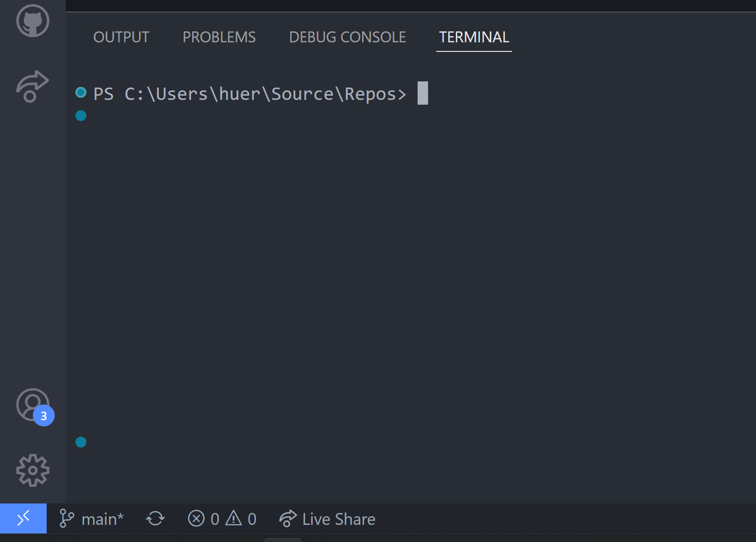
Task: Open the DEBUG CONSOLE panel
Action: pyautogui.click(x=347, y=37)
